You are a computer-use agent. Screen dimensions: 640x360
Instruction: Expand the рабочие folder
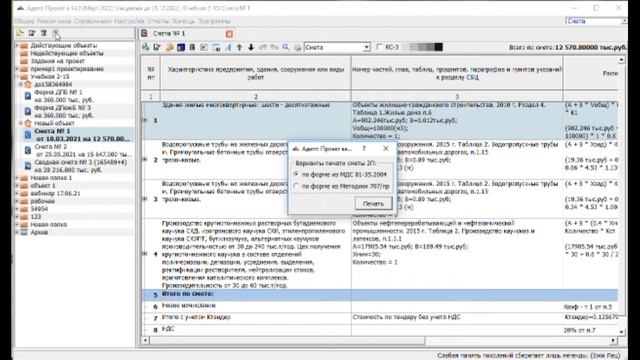(x=17, y=201)
